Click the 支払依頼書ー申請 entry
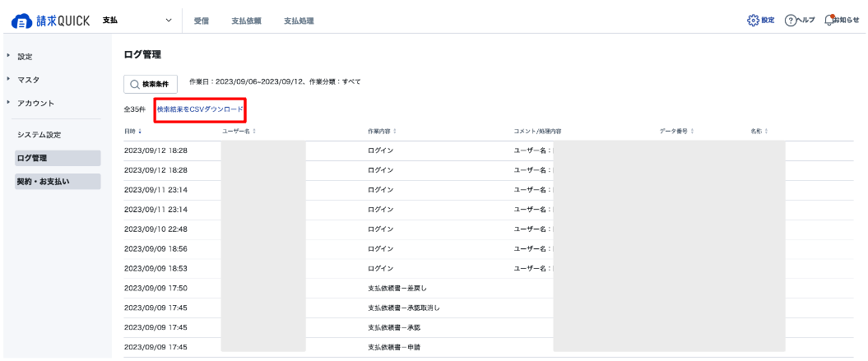 [394, 348]
